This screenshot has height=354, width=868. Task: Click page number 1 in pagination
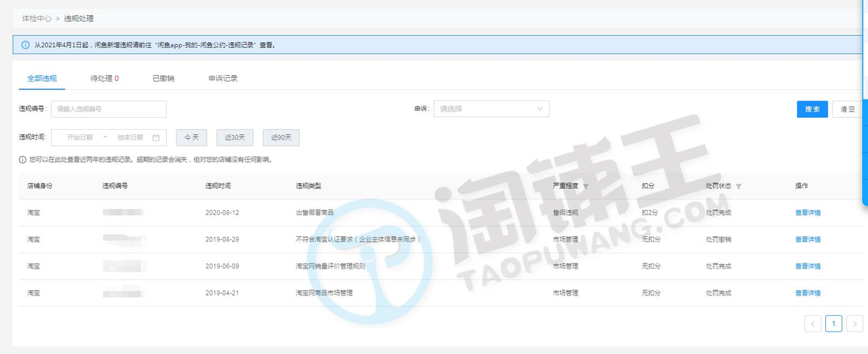click(x=833, y=323)
